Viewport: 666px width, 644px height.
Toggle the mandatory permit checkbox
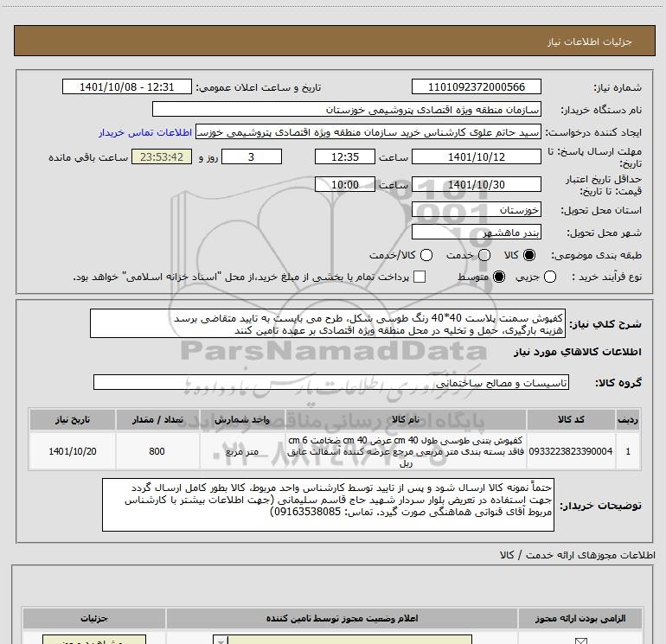(580, 641)
